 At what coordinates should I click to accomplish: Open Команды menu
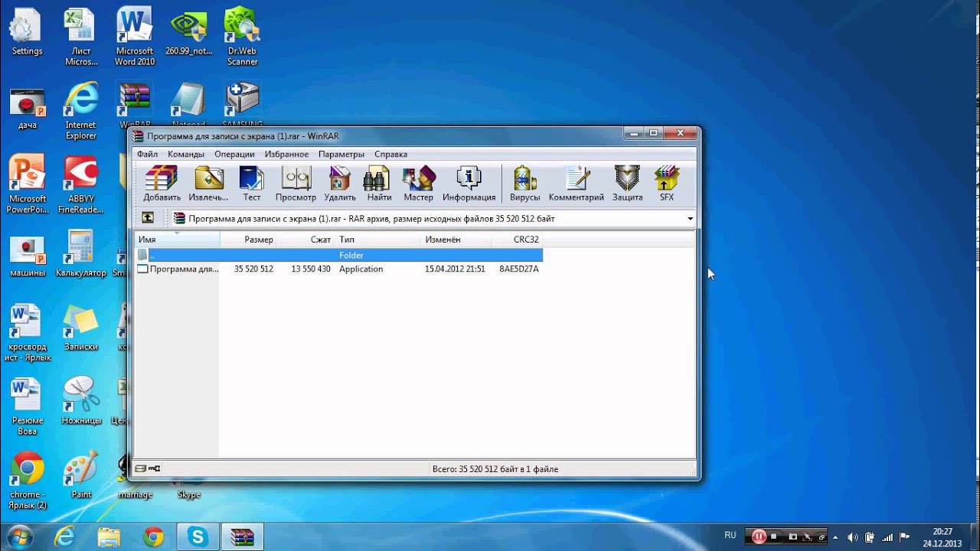point(186,154)
